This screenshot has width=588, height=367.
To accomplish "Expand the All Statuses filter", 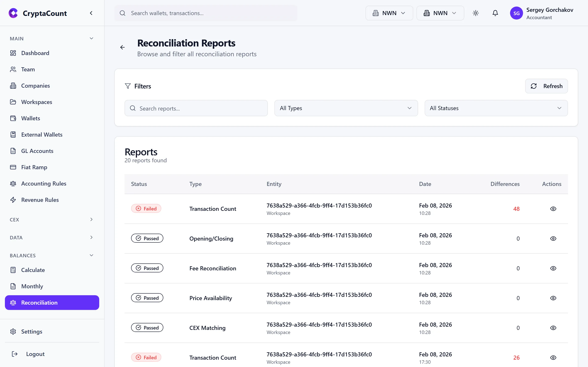I will (x=496, y=108).
